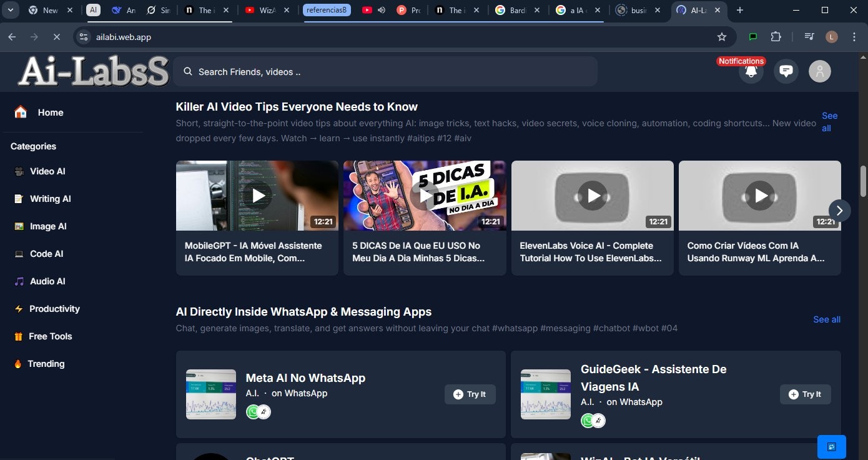Open the Chrome media controls icon

tap(809, 37)
